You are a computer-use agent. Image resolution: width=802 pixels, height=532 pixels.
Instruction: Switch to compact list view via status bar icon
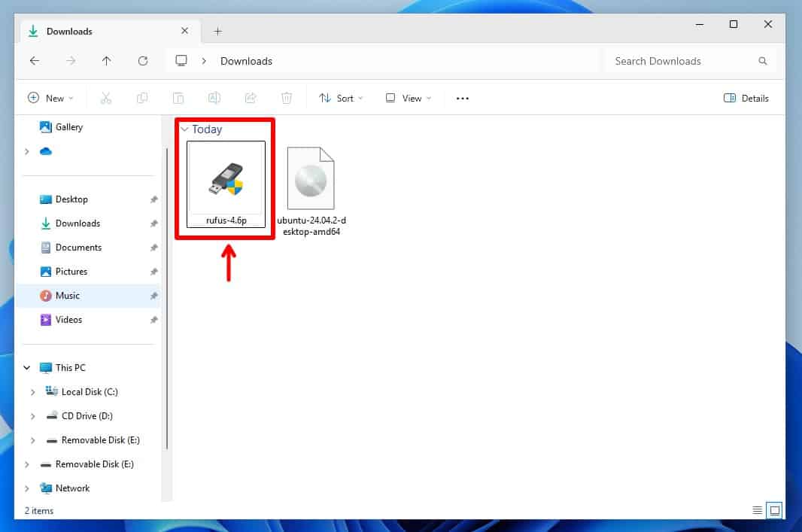tap(757, 510)
